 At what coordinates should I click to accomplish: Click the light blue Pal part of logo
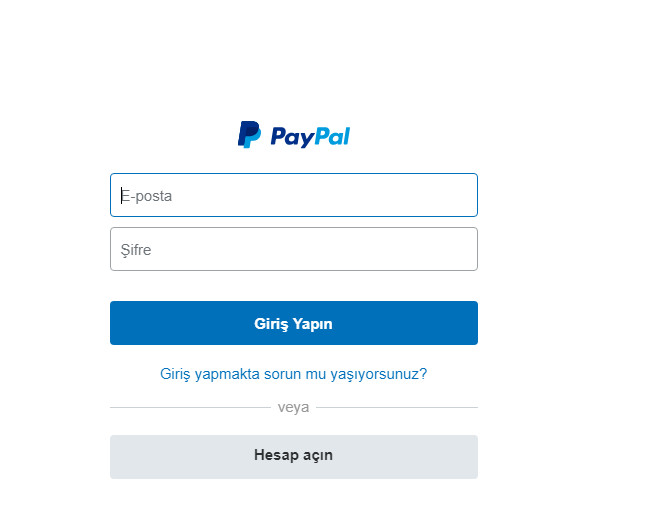tap(333, 136)
